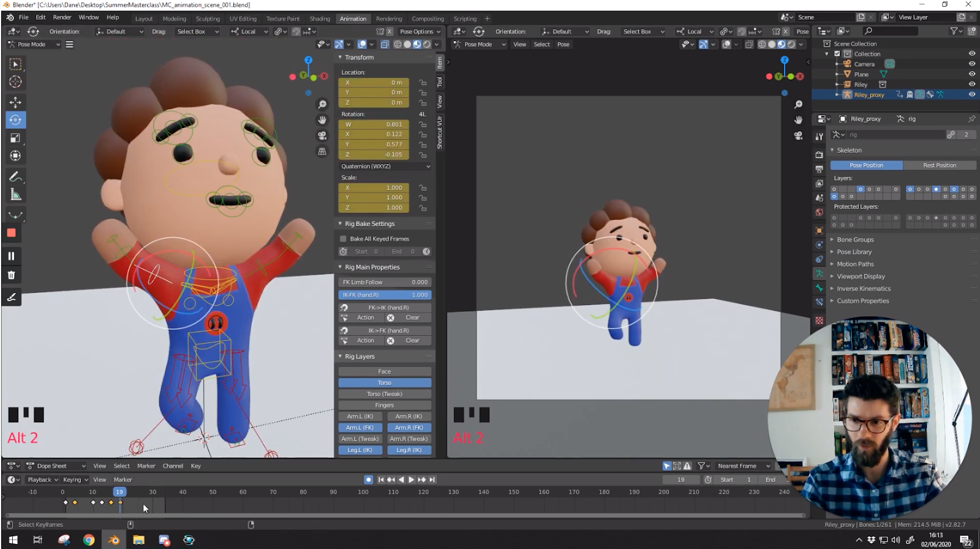The image size is (980, 549).
Task: Open the Render properties tab
Action: pos(820,154)
